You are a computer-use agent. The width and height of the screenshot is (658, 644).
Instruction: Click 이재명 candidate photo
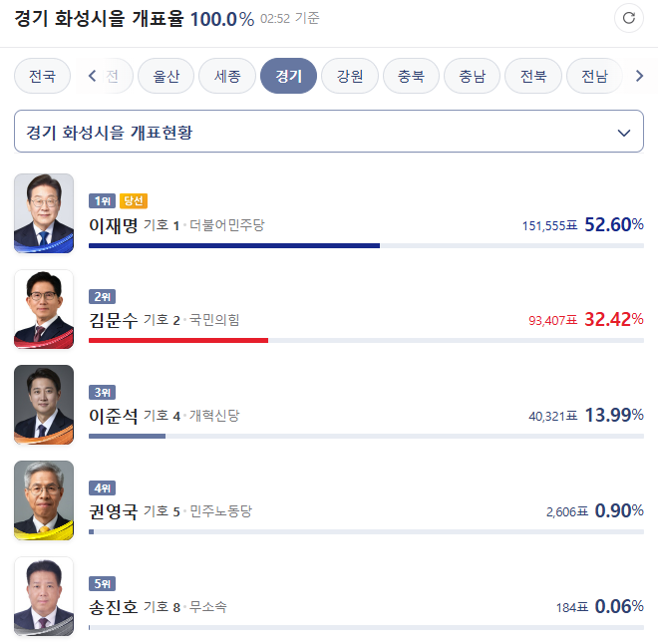pos(44,213)
